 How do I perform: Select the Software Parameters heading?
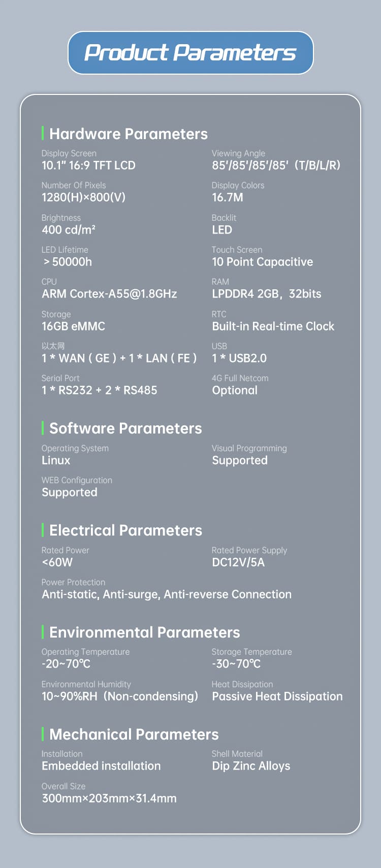coord(125,428)
